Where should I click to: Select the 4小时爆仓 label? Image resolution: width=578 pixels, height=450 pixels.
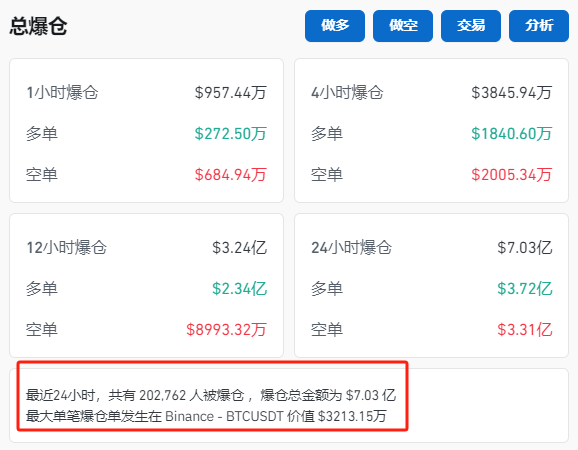(347, 93)
